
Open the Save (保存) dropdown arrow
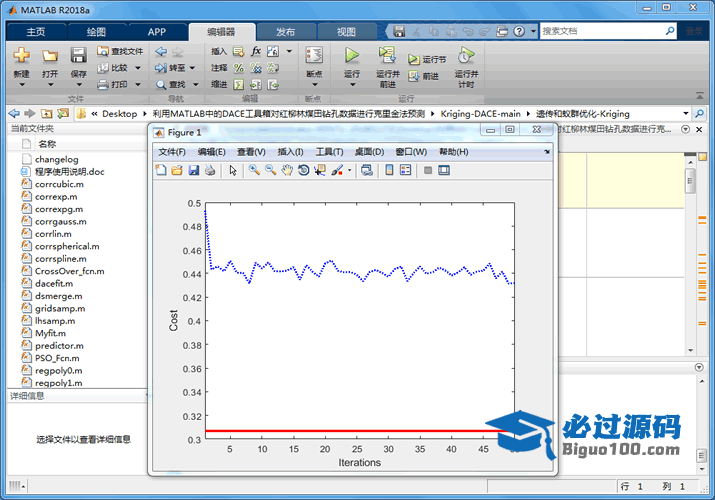pos(78,85)
